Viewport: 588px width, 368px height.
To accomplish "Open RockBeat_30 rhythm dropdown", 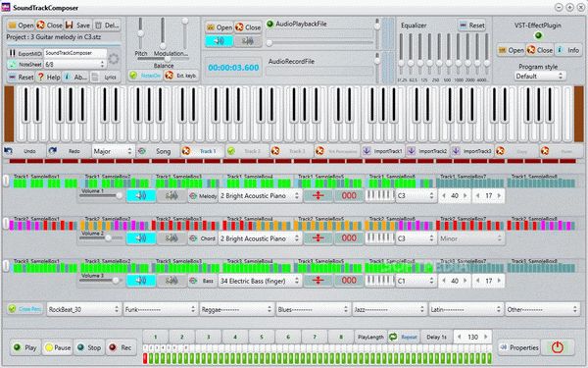I will point(83,309).
